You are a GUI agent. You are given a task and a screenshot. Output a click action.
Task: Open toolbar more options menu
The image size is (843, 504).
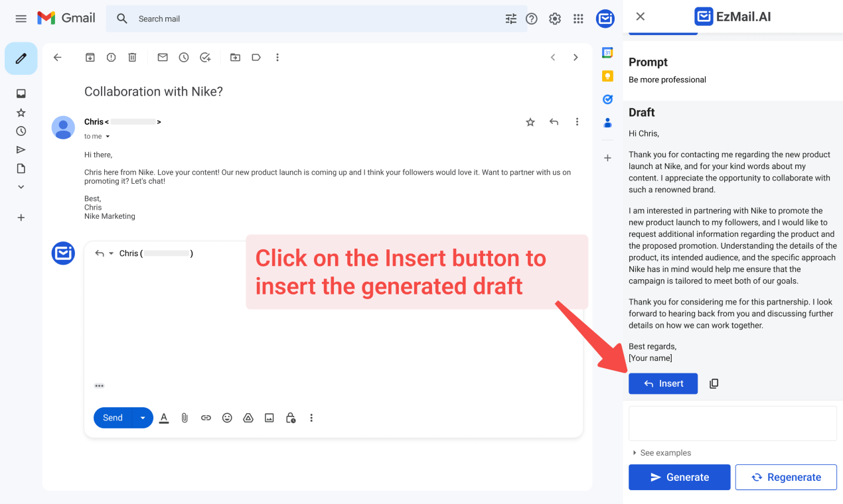click(277, 58)
